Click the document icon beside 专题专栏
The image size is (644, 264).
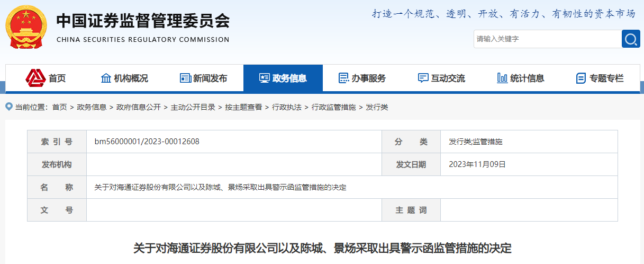(581, 78)
